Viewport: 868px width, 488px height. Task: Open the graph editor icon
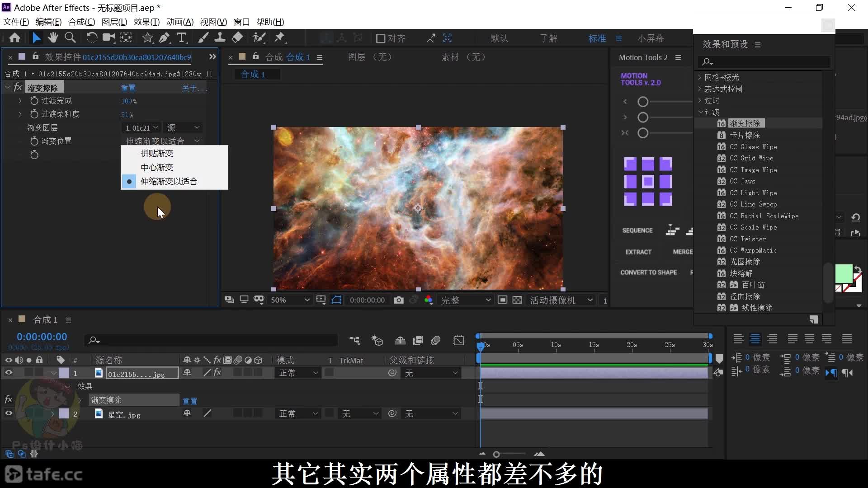click(459, 340)
